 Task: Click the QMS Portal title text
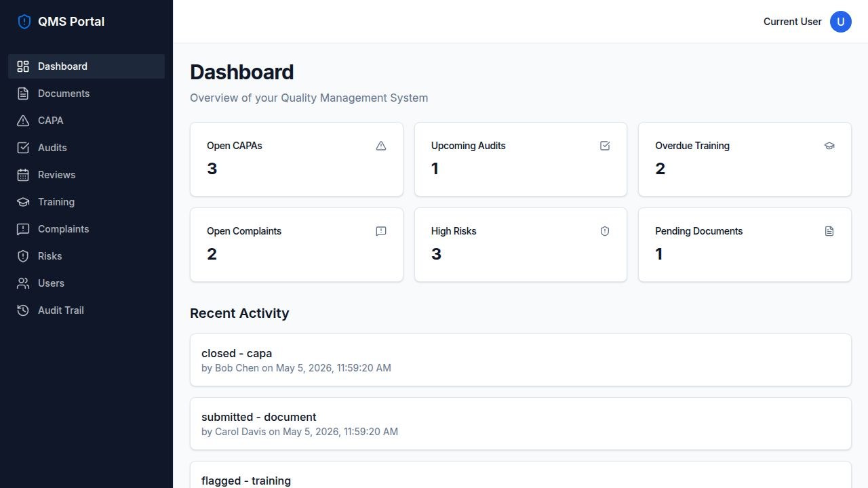pos(71,22)
